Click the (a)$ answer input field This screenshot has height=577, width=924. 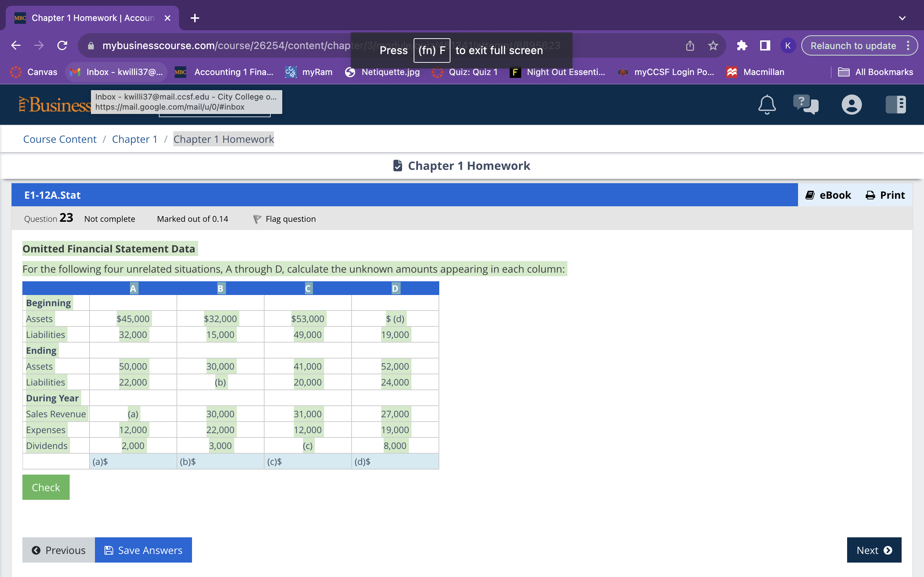click(x=133, y=461)
